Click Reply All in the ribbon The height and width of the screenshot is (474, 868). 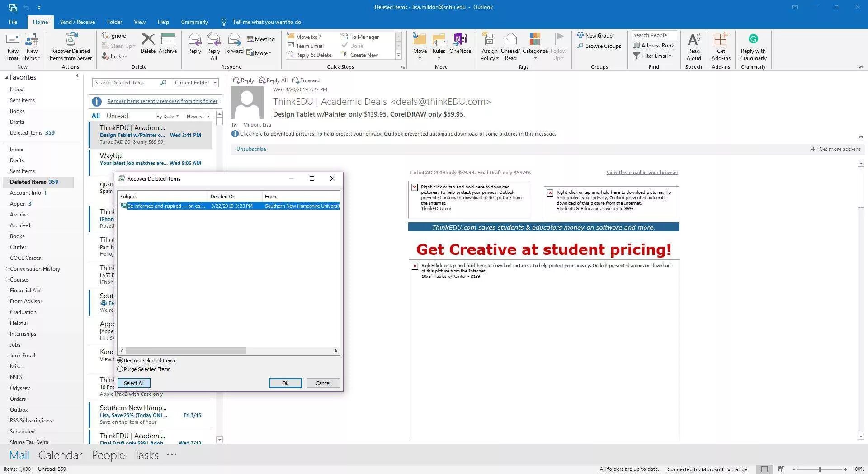pyautogui.click(x=213, y=46)
